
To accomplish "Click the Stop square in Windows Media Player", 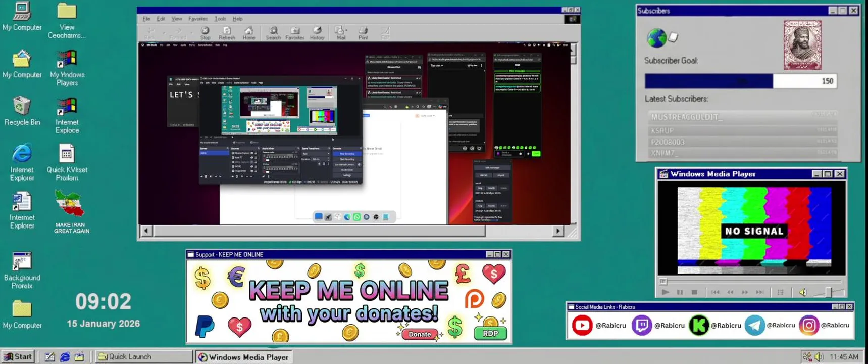I will 694,292.
